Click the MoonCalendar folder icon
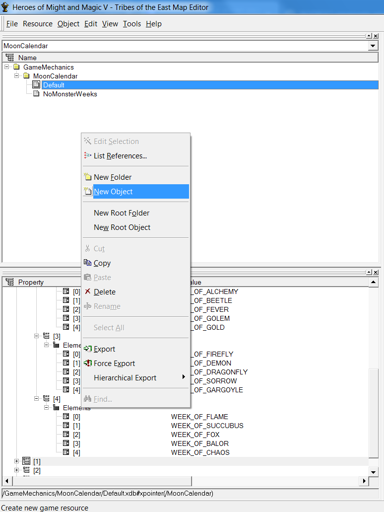The width and height of the screenshot is (384, 512). point(26,76)
